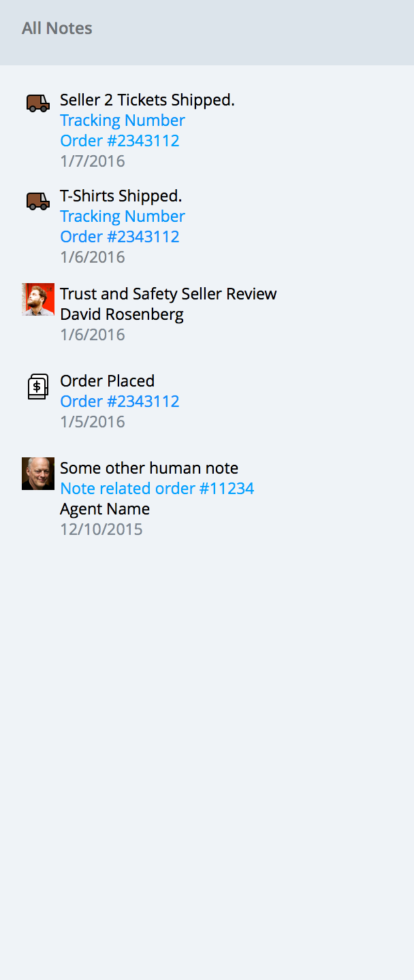Select the Order Placed note title

(x=108, y=381)
